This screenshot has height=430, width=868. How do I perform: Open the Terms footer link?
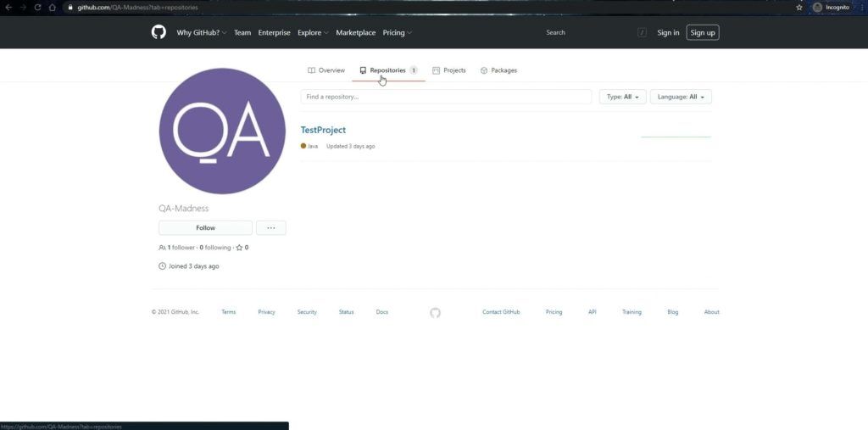click(x=229, y=312)
